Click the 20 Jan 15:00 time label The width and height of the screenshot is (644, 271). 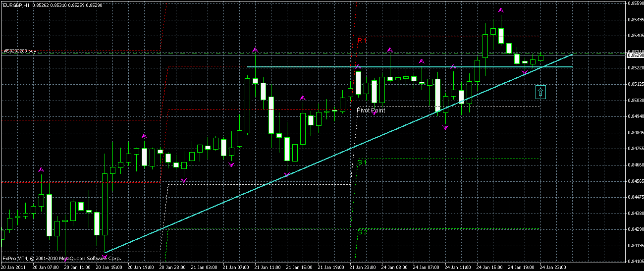pos(109,268)
